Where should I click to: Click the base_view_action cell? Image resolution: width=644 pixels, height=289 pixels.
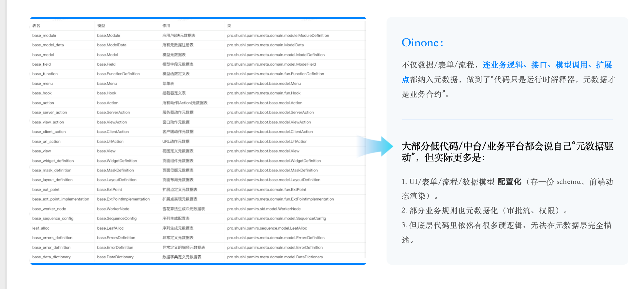pos(48,122)
